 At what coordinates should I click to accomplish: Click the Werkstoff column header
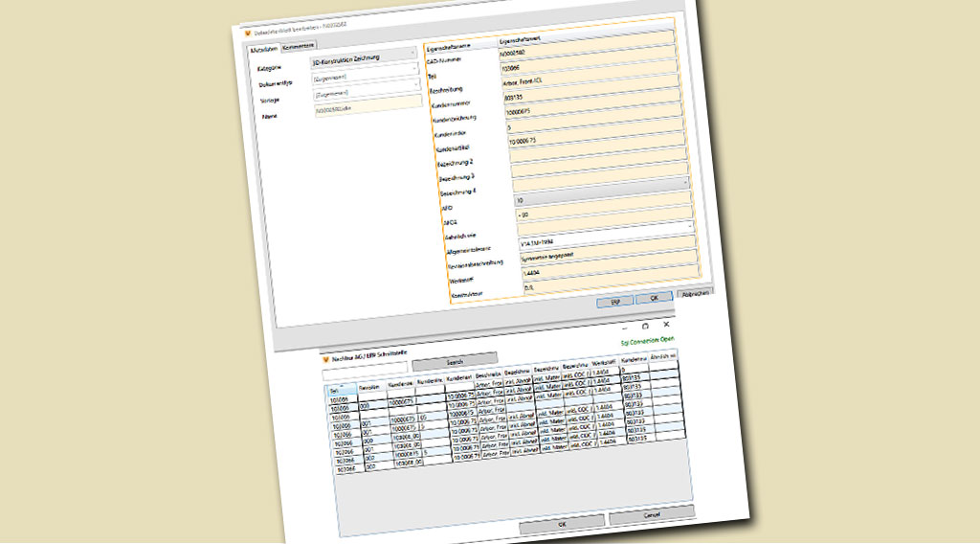coord(605,364)
